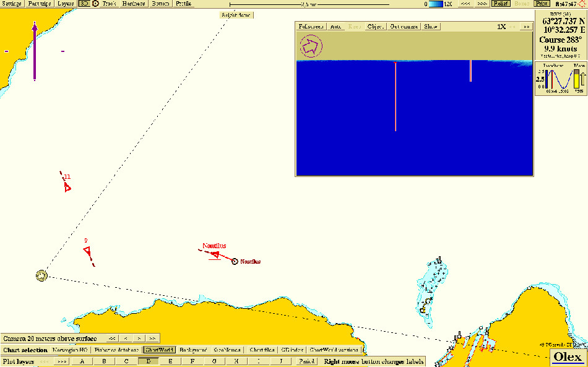588x367 pixels.
Task: Click the own ship circular marker
Action: pyautogui.click(x=41, y=275)
